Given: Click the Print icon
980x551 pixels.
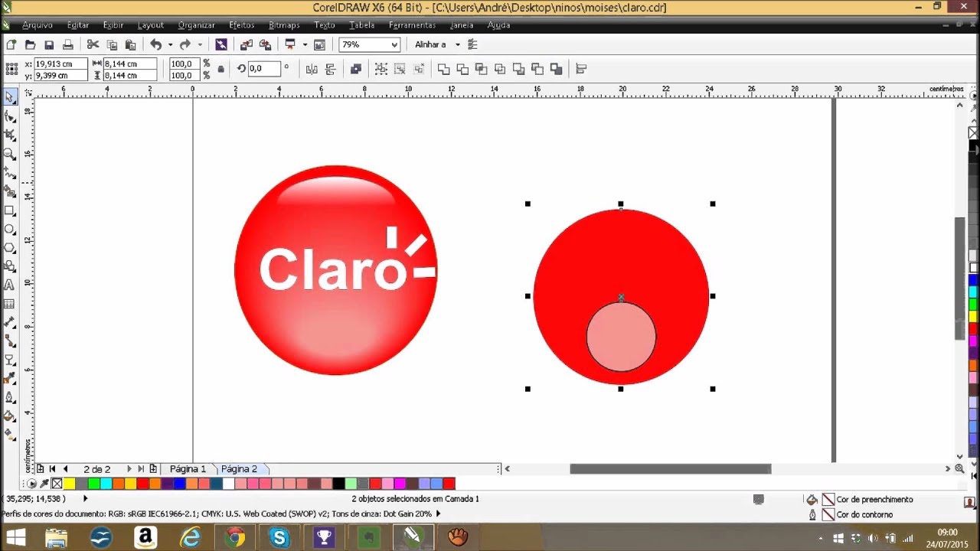Looking at the screenshot, I should click(x=67, y=45).
